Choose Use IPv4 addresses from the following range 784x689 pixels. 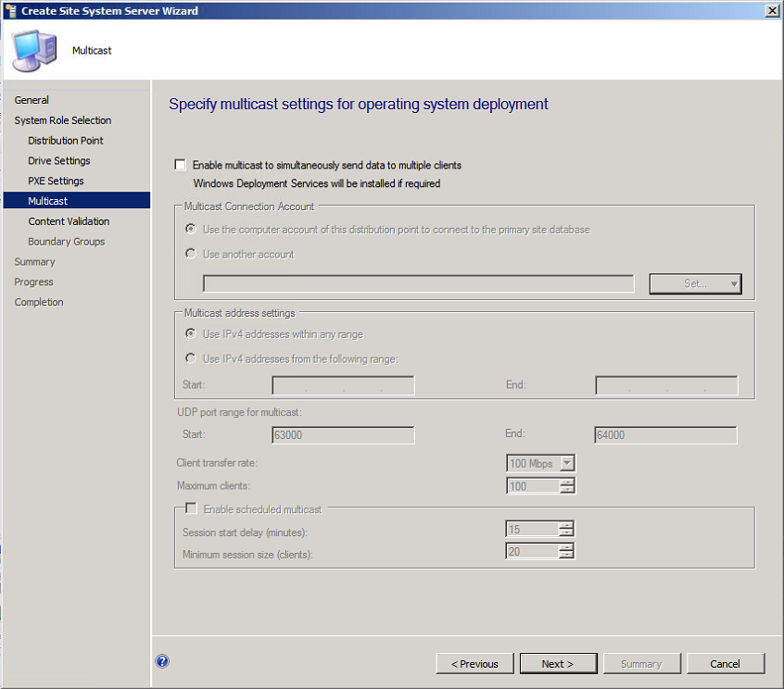click(191, 358)
